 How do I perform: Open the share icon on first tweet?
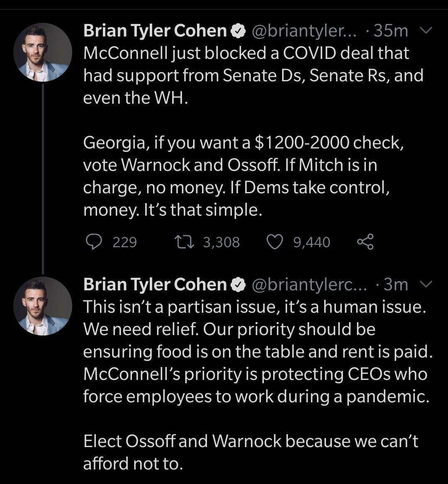[x=365, y=242]
